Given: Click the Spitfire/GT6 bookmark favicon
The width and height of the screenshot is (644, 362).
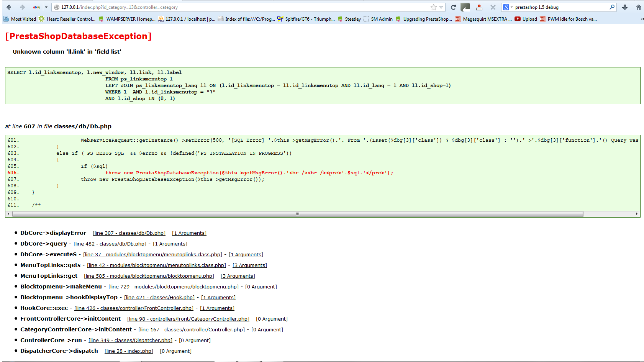Looking at the screenshot, I should point(280,19).
